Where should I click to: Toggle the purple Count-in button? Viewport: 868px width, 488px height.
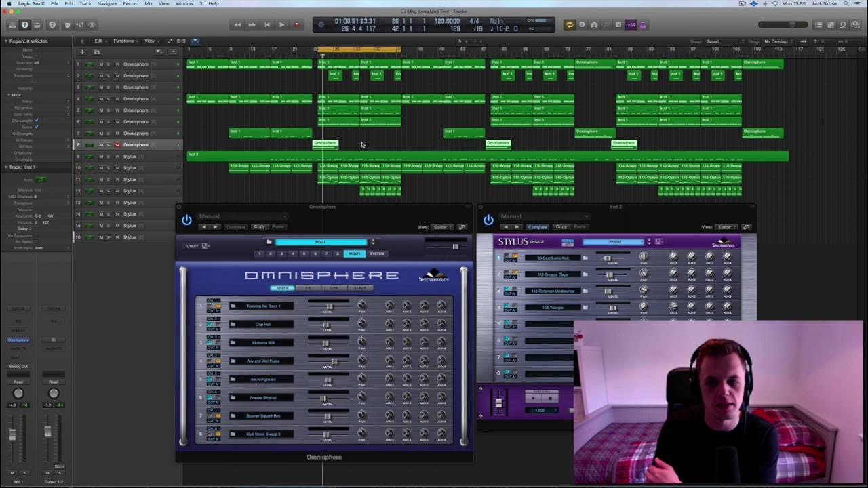pos(631,25)
